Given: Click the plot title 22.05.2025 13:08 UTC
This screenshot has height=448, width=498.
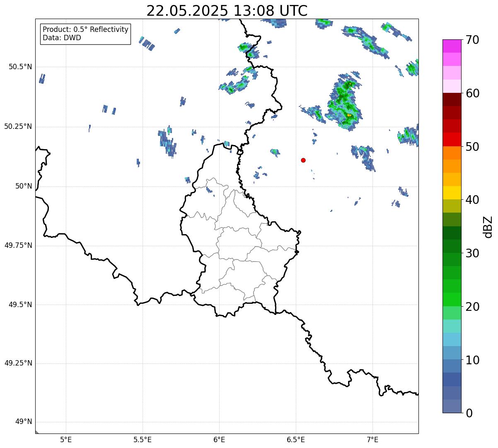Looking at the screenshot, I should coord(227,10).
